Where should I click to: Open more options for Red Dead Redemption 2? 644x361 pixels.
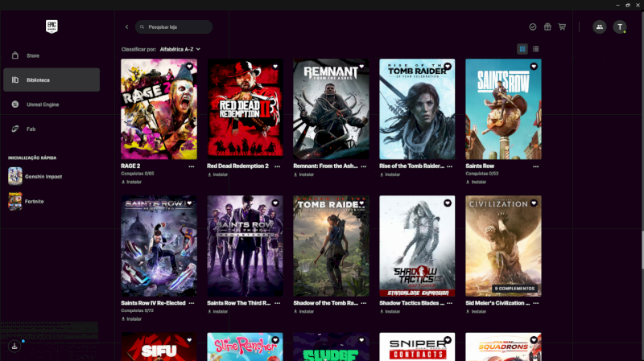coord(278,166)
